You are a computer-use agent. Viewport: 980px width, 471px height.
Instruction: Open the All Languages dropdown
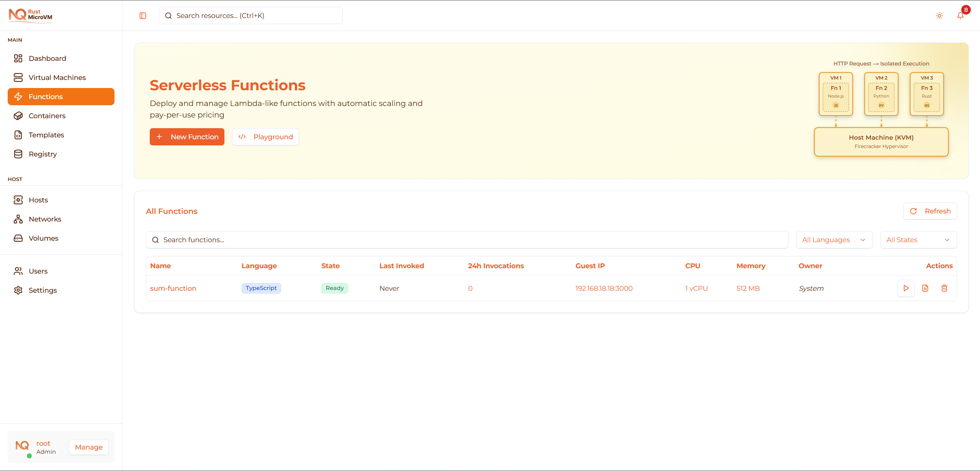pos(834,240)
